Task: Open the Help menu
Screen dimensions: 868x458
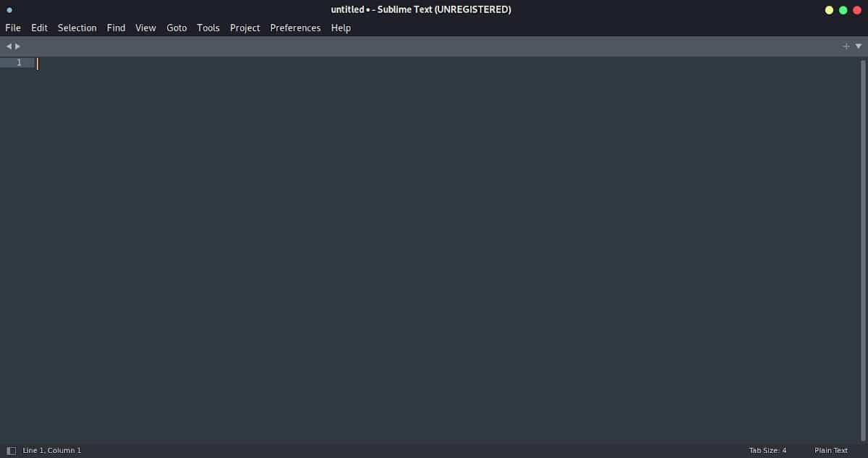Action: pos(341,27)
